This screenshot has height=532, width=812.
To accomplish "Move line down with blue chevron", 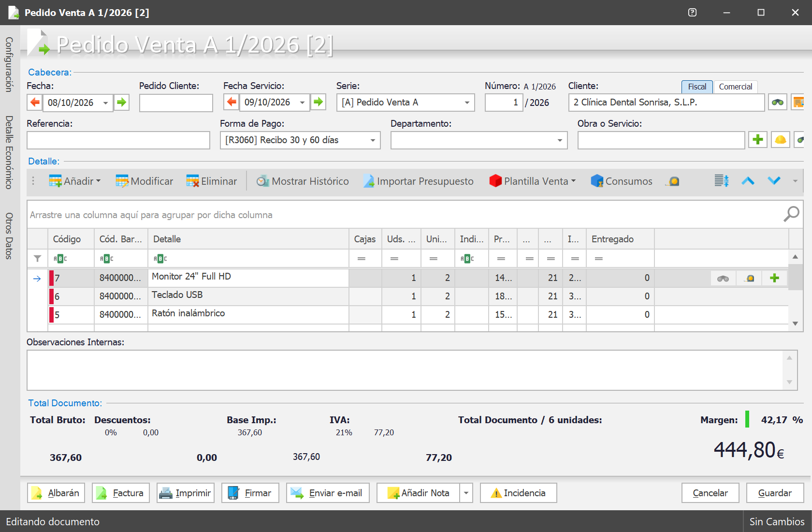I will pyautogui.click(x=774, y=181).
